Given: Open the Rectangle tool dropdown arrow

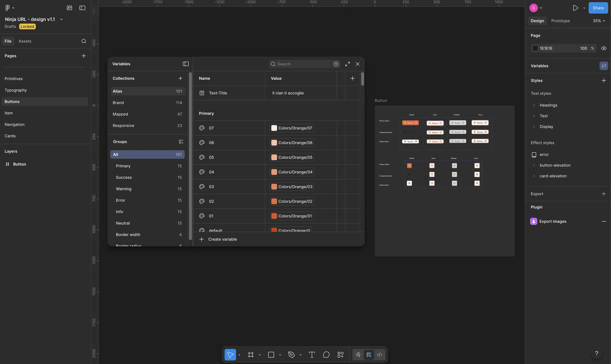Looking at the screenshot, I should (x=280, y=355).
